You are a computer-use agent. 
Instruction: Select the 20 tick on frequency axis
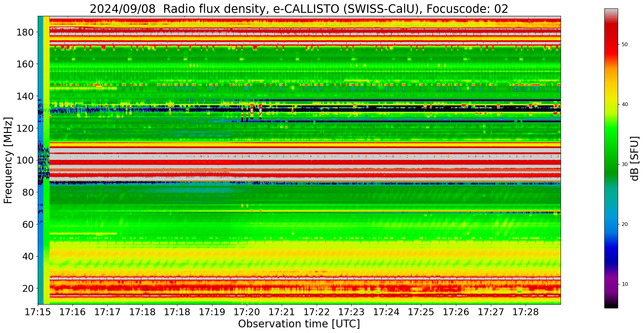[28, 288]
